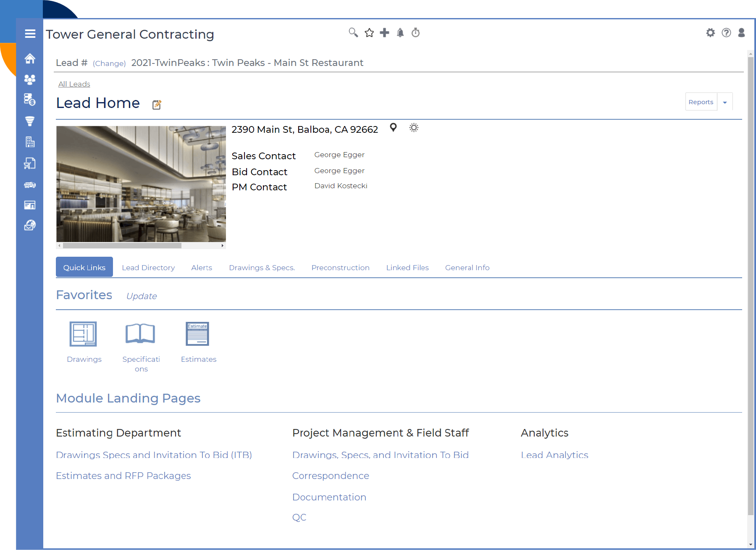
Task: Click the image gallery horizontal scrollbar
Action: (x=122, y=246)
